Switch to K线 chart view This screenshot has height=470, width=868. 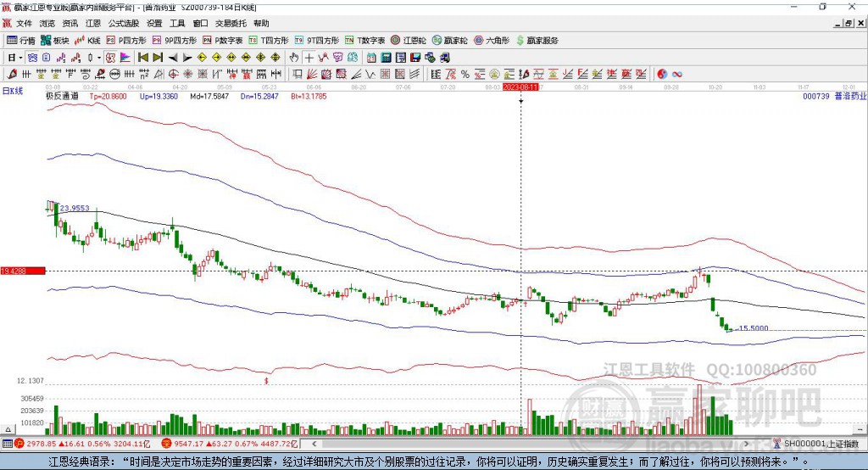point(87,41)
